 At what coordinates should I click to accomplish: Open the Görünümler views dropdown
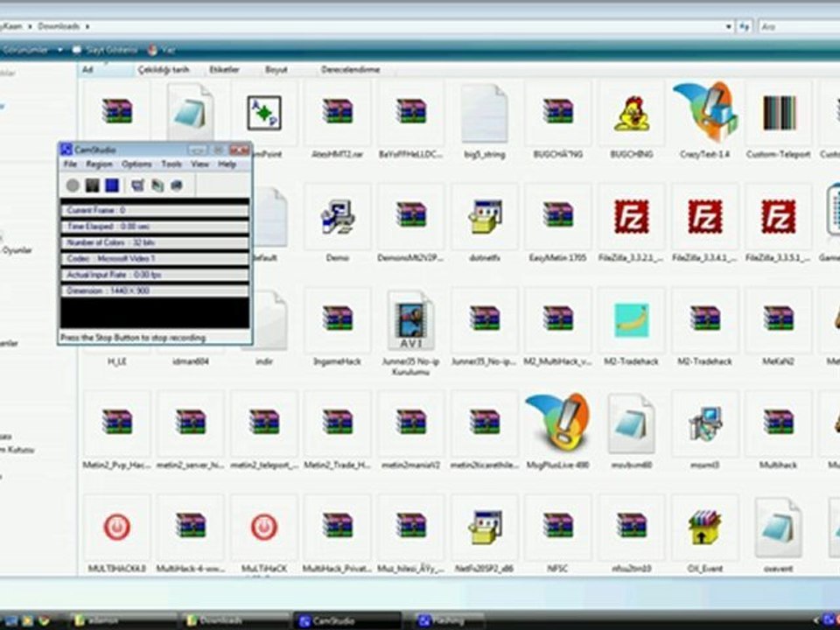[x=59, y=50]
